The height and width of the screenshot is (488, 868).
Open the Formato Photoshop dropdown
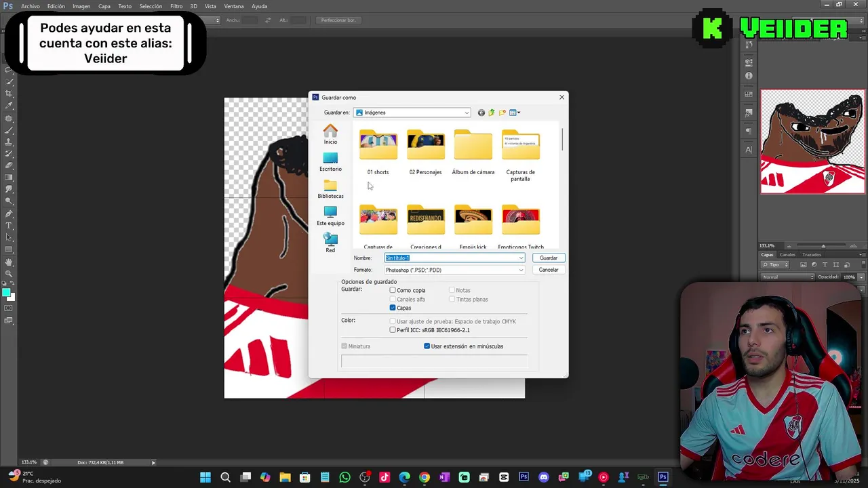(x=454, y=270)
